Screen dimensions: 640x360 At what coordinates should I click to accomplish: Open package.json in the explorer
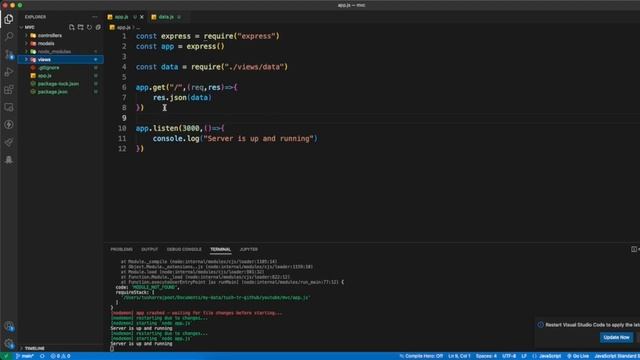(x=52, y=92)
